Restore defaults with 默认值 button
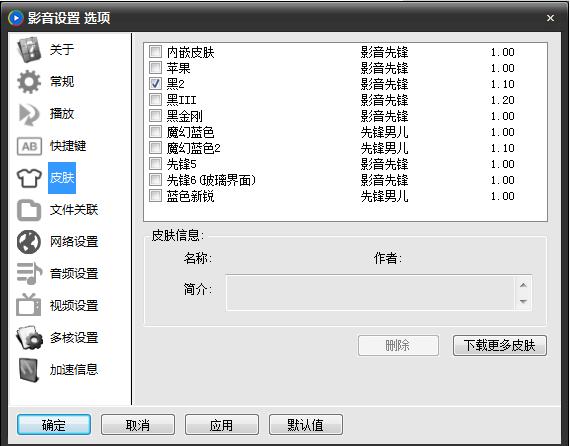 [306, 425]
